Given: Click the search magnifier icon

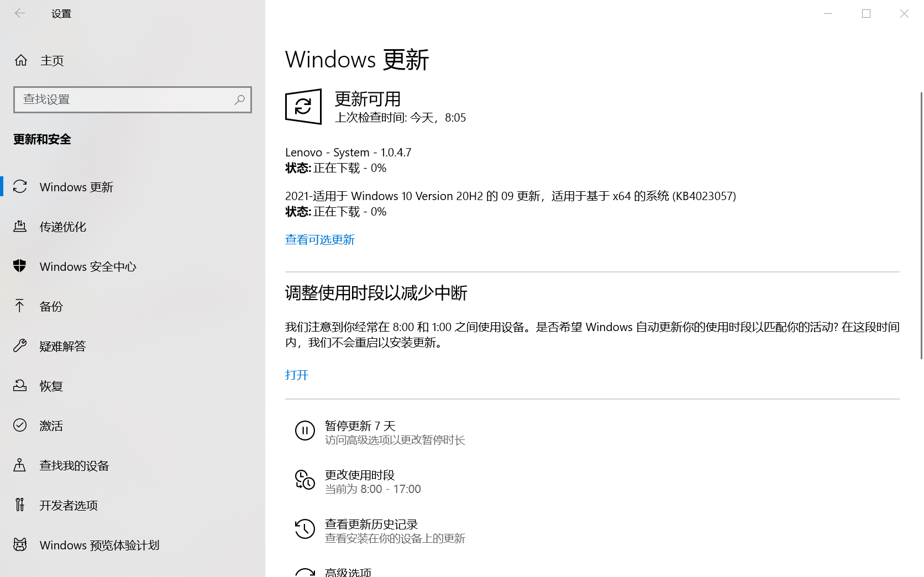Looking at the screenshot, I should click(x=239, y=99).
